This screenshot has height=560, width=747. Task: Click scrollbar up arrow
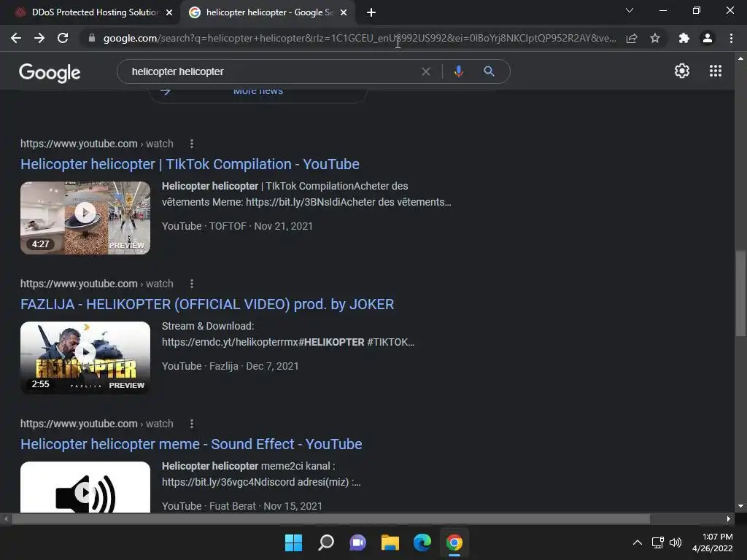click(x=740, y=58)
